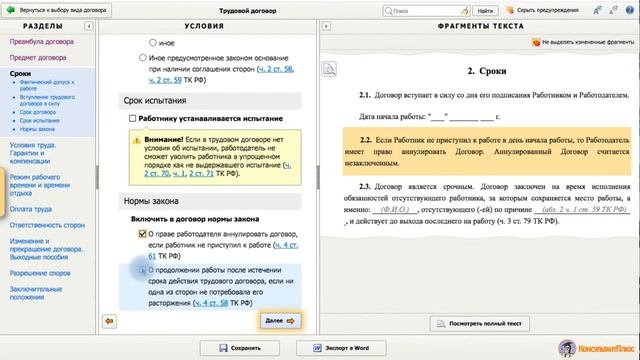
Task: Click the green back arrow icon
Action: (x=10, y=10)
